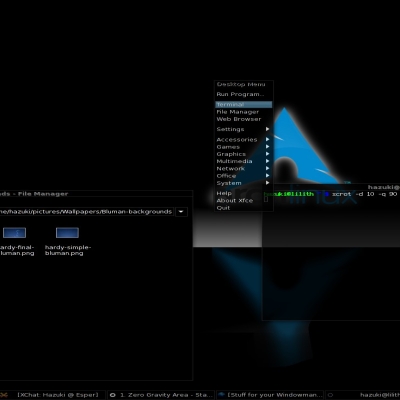Expand arrow next to System
The image size is (400, 400).
(x=267, y=183)
